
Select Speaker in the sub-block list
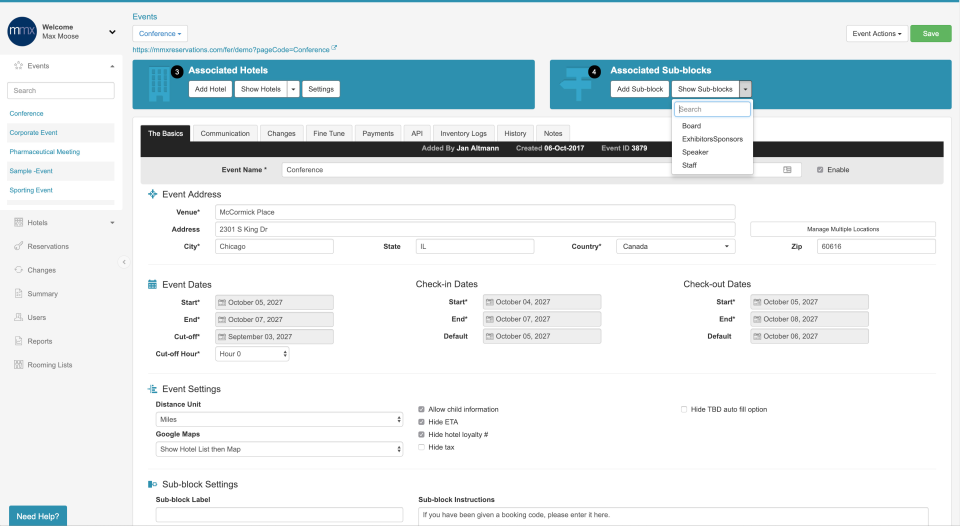695,152
